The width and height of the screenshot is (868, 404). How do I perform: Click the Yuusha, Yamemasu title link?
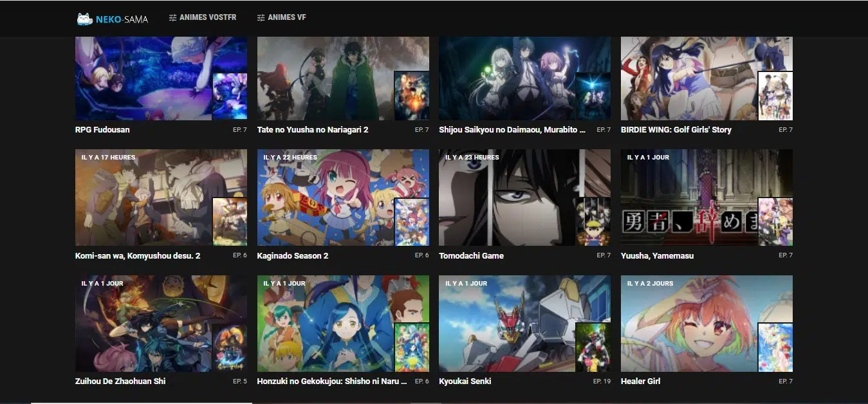[657, 256]
